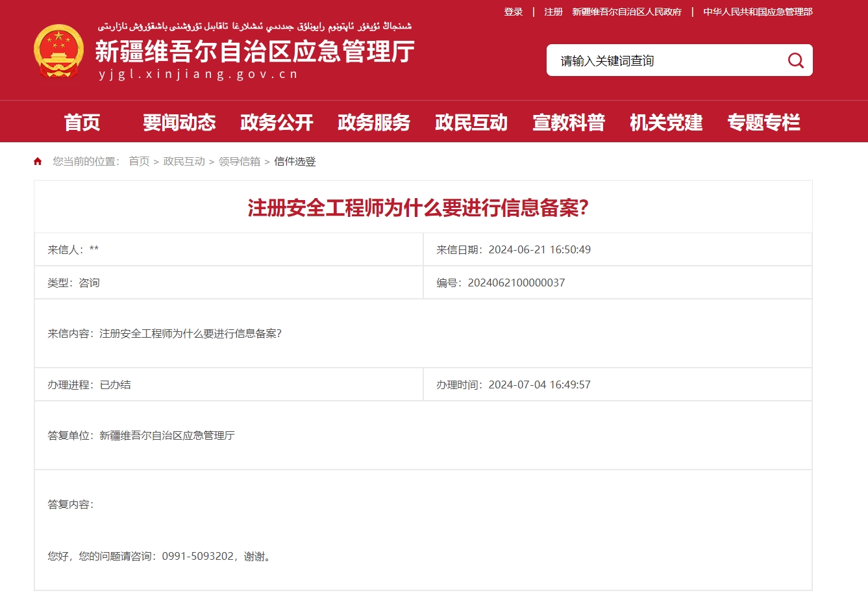Click 首页 in the breadcrumb trail
868x593 pixels.
[139, 162]
